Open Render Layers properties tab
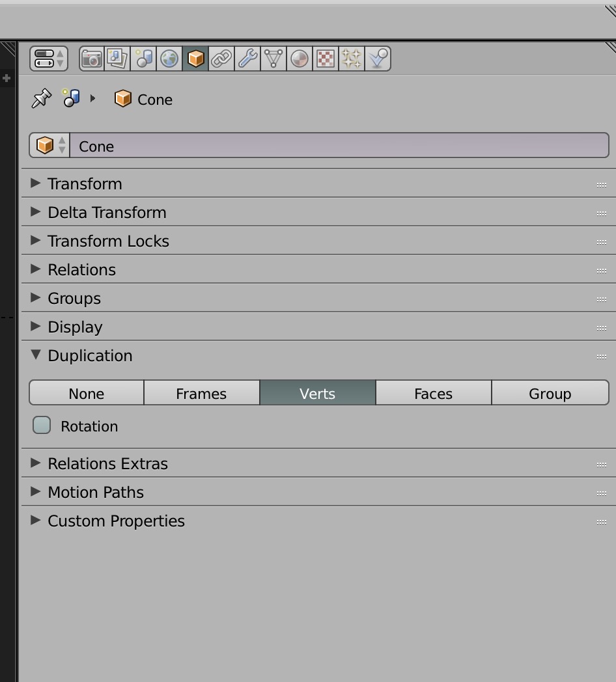The image size is (616, 682). (117, 59)
